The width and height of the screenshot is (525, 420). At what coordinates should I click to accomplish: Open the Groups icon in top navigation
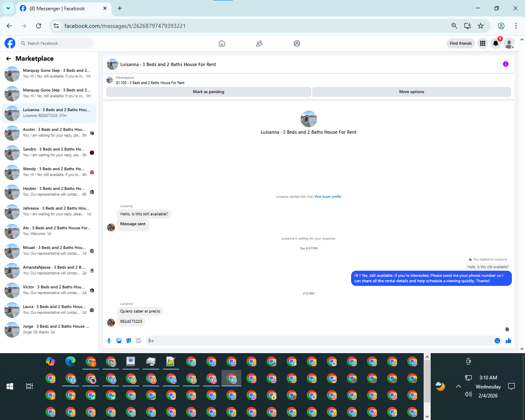click(297, 43)
